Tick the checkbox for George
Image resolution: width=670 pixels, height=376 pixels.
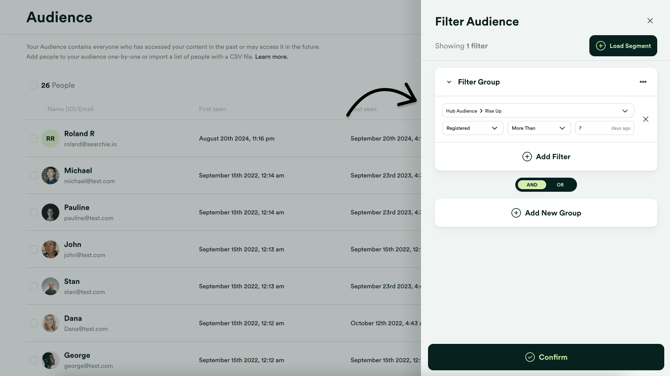[33, 360]
